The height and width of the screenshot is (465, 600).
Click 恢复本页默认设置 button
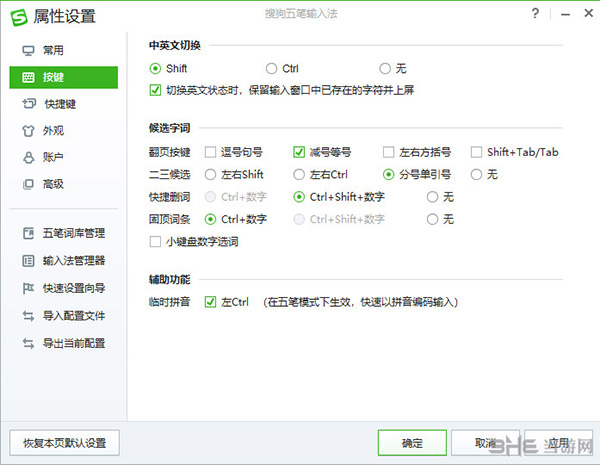pos(64,443)
